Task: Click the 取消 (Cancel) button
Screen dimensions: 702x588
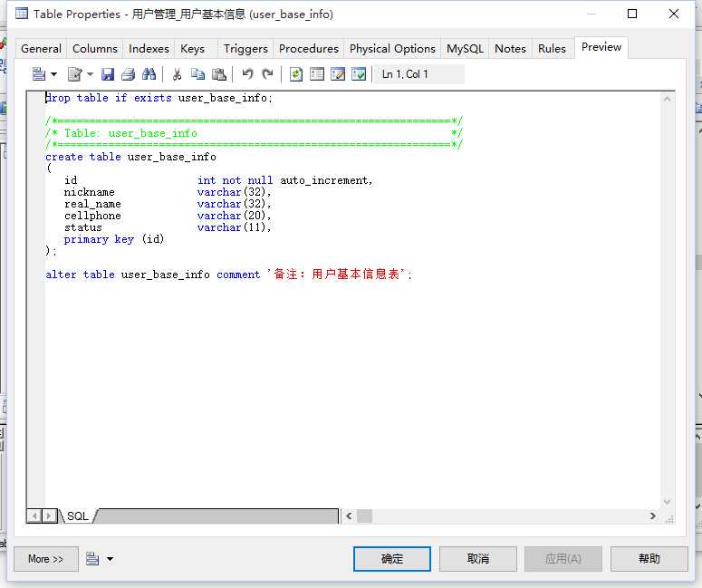Action: (478, 559)
